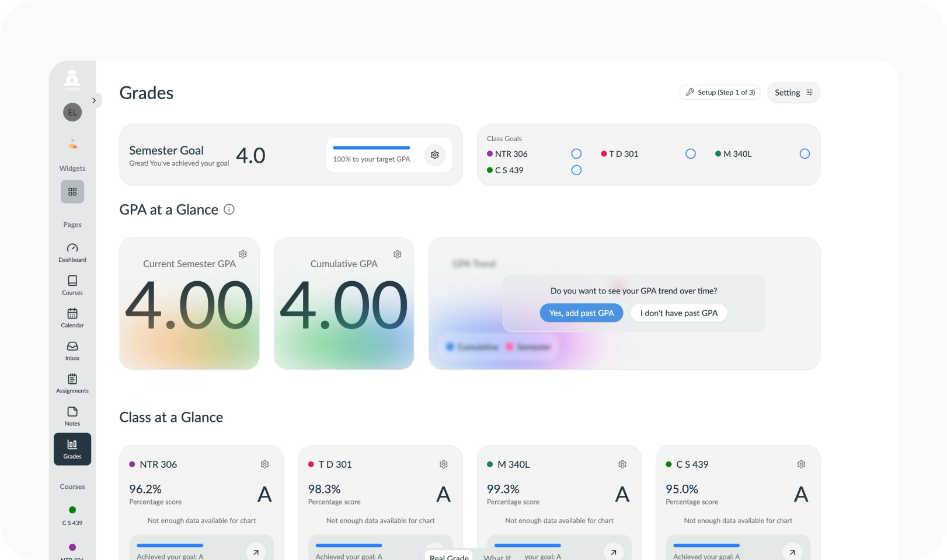
Task: Select the Grades page in the sidebar
Action: (x=72, y=449)
